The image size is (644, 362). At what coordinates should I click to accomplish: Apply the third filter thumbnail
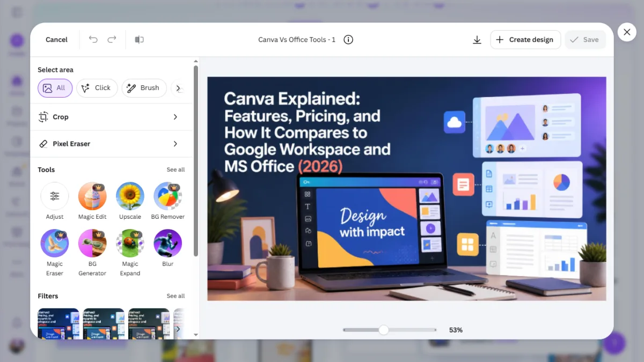pos(149,323)
